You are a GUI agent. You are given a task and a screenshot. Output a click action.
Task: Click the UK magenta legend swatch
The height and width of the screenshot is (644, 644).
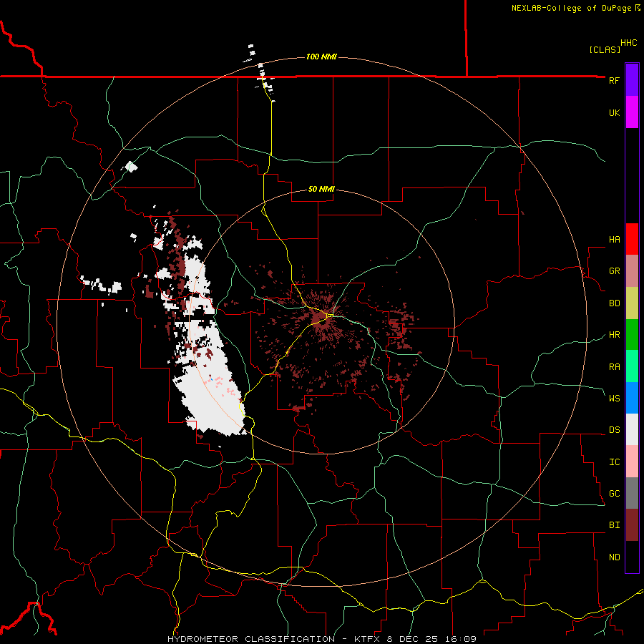point(632,112)
